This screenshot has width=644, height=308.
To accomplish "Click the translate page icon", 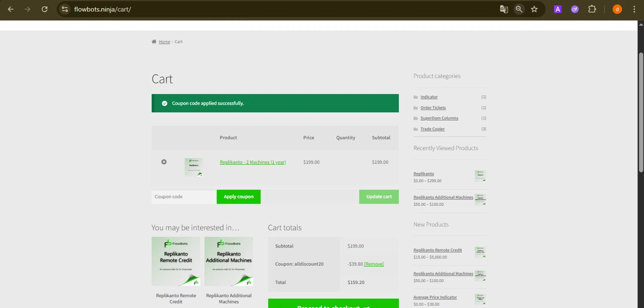I will (504, 9).
